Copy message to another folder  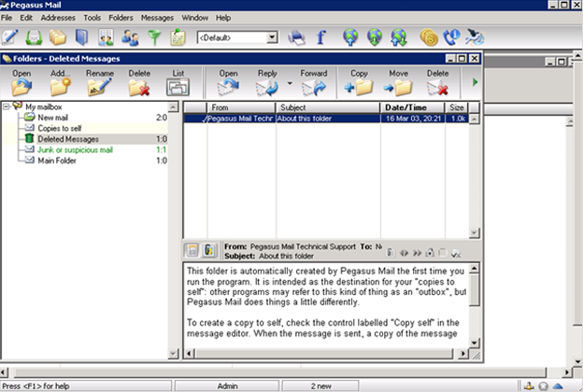click(x=359, y=83)
